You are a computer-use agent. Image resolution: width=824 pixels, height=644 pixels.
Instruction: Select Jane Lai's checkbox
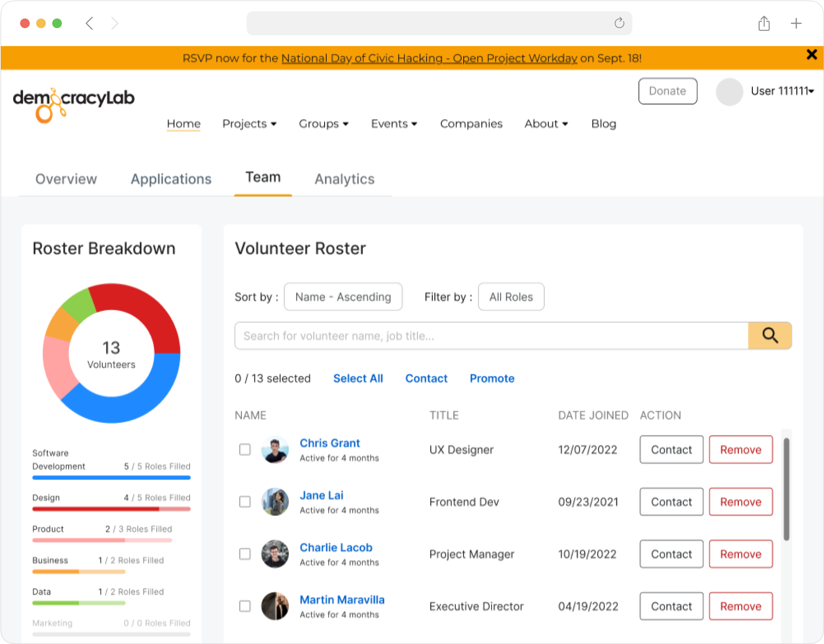[x=245, y=502]
